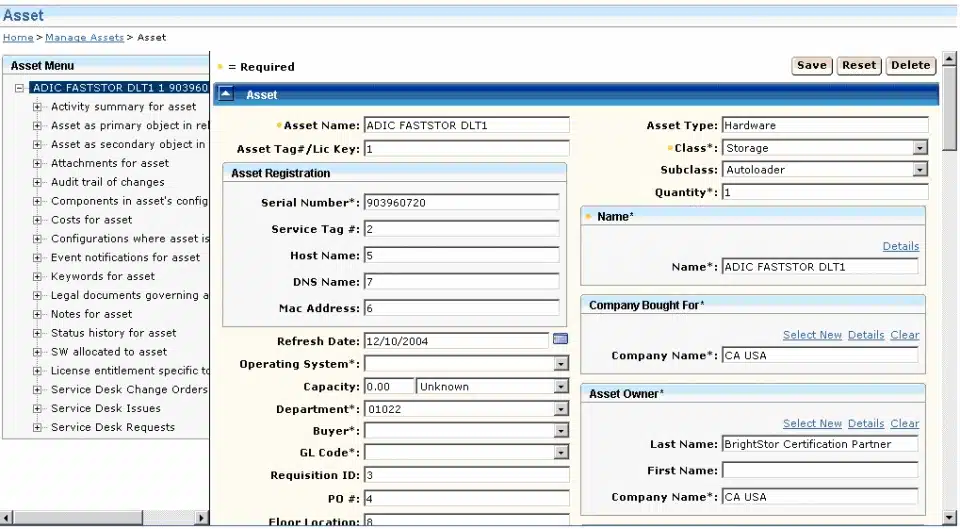Expand Costs for asset node

37,220
